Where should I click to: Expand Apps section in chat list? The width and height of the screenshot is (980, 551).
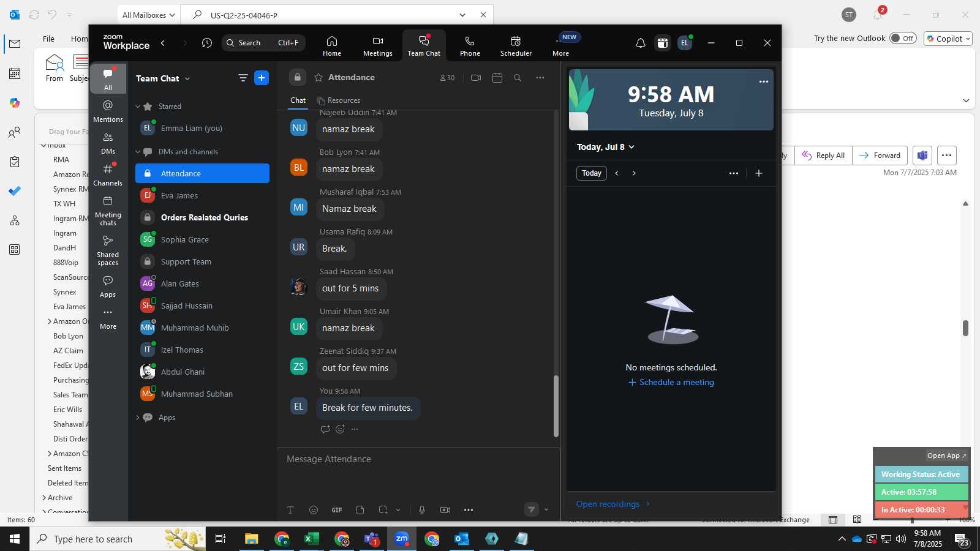(138, 418)
